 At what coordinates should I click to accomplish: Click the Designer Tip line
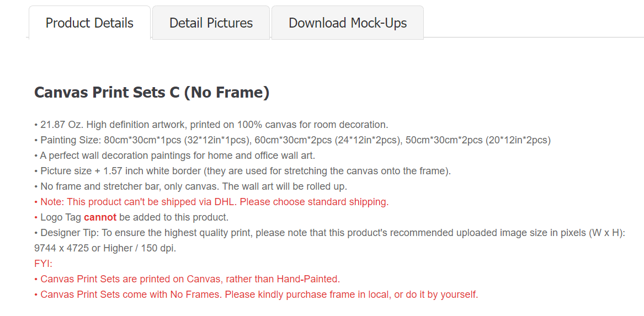click(329, 233)
